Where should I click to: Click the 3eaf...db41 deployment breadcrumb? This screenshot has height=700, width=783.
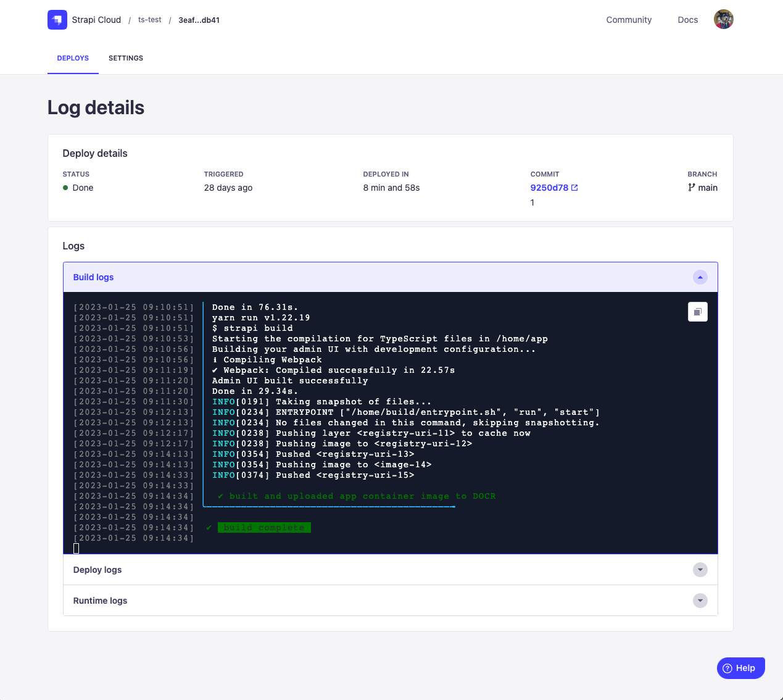point(199,20)
